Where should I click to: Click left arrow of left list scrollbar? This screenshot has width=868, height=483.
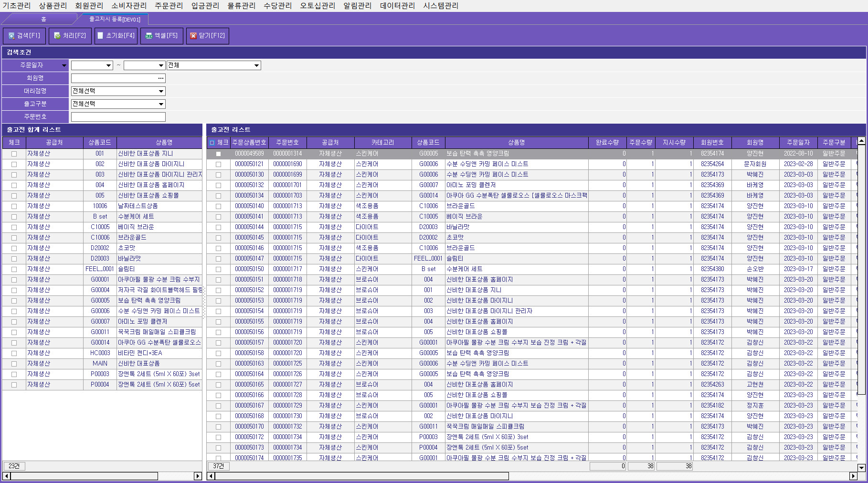[x=6, y=476]
